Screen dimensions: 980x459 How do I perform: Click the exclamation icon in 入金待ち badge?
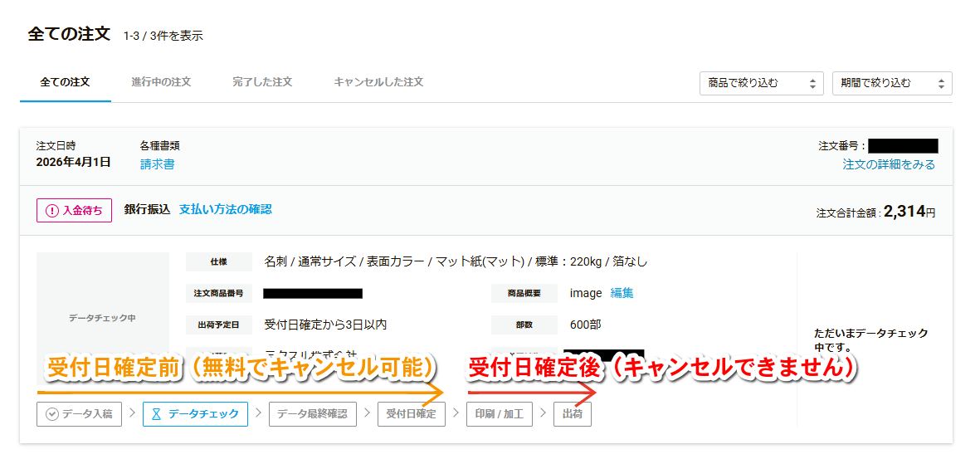pyautogui.click(x=53, y=211)
